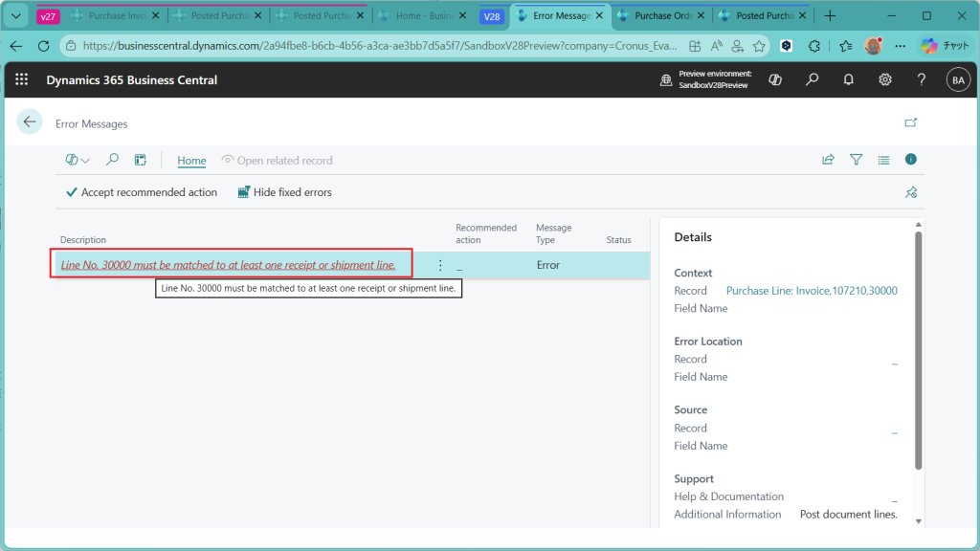This screenshot has height=551, width=980.
Task: Click the back arrow beside Error Messages
Action: click(x=30, y=121)
